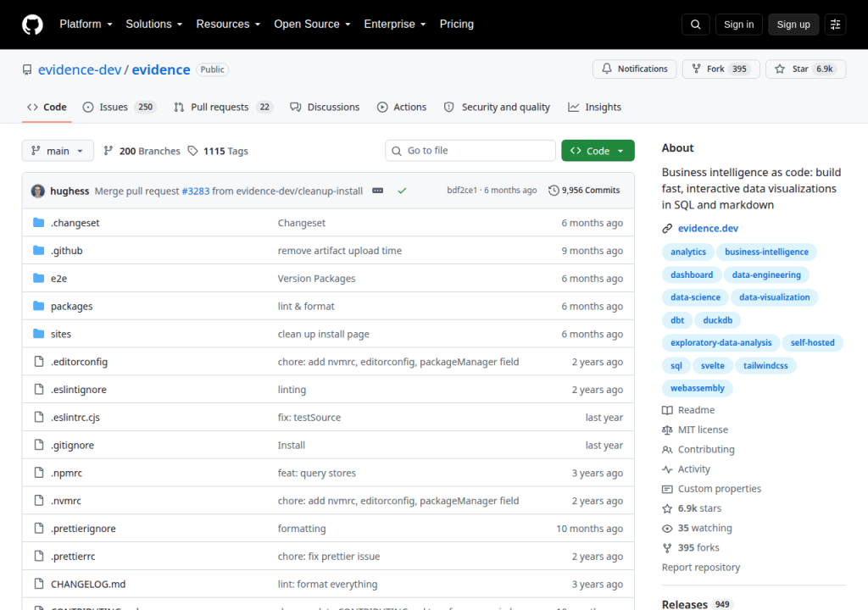
Task: Click the bell Notifications button
Action: tap(634, 69)
